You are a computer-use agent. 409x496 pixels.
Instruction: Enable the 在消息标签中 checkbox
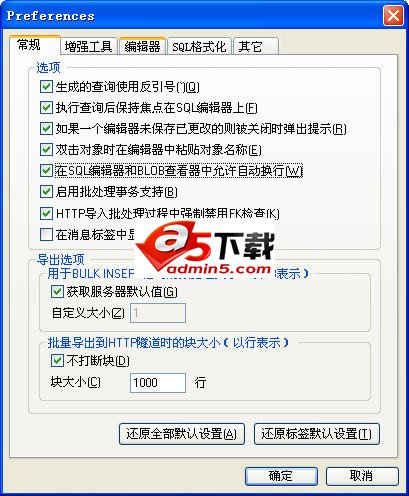point(46,234)
